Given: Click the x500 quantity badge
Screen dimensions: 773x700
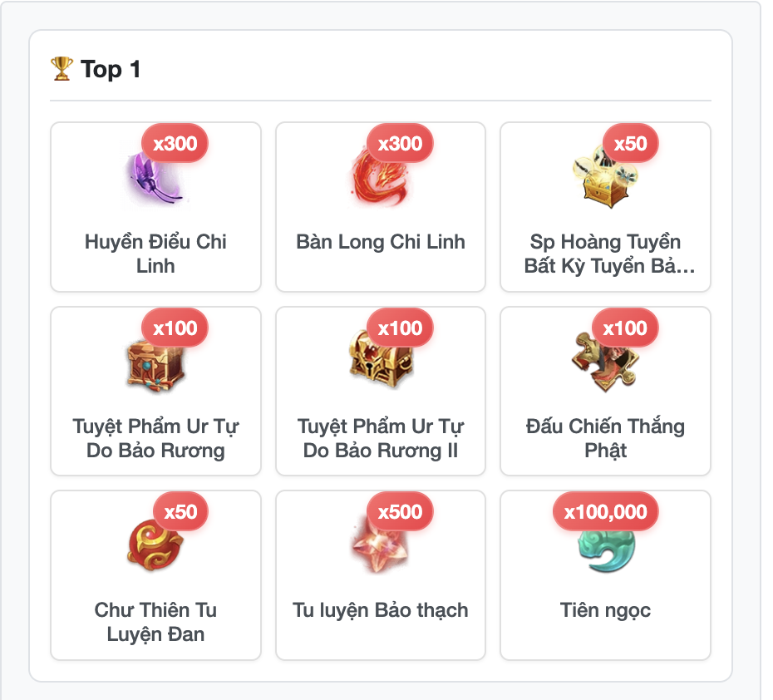Looking at the screenshot, I should click(400, 511).
